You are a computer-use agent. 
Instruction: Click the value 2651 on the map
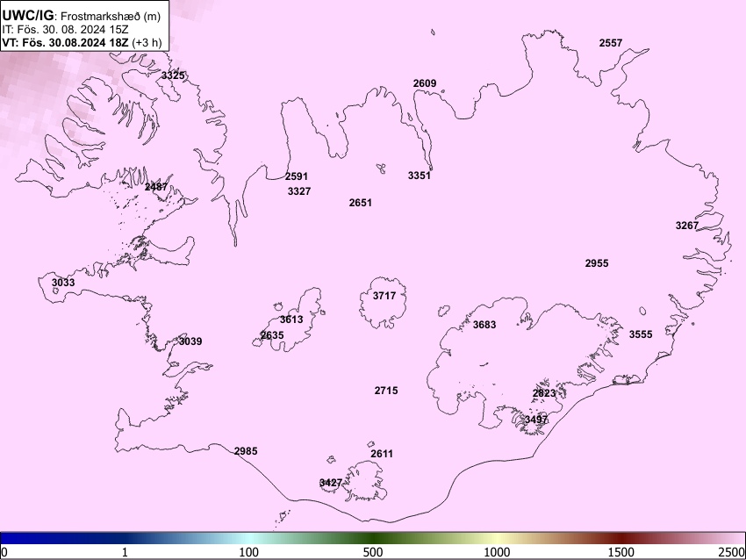point(360,203)
